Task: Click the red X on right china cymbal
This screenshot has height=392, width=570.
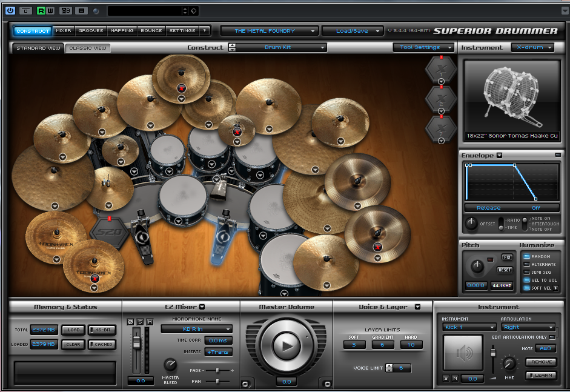Action: [x=377, y=247]
